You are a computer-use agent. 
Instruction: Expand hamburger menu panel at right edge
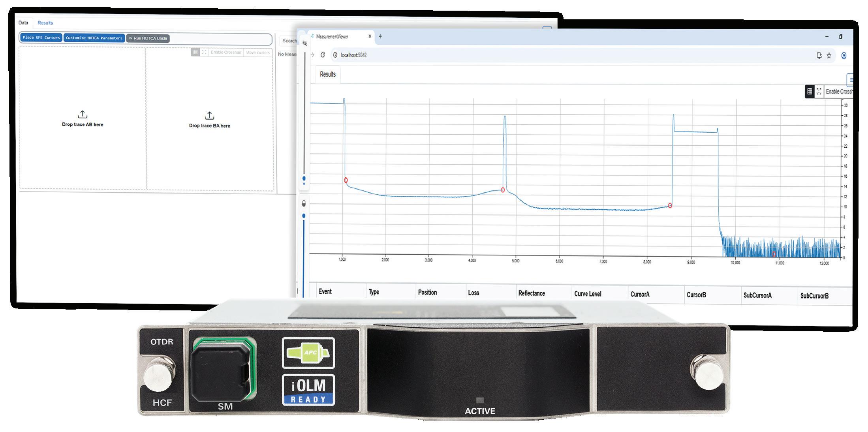tap(850, 79)
